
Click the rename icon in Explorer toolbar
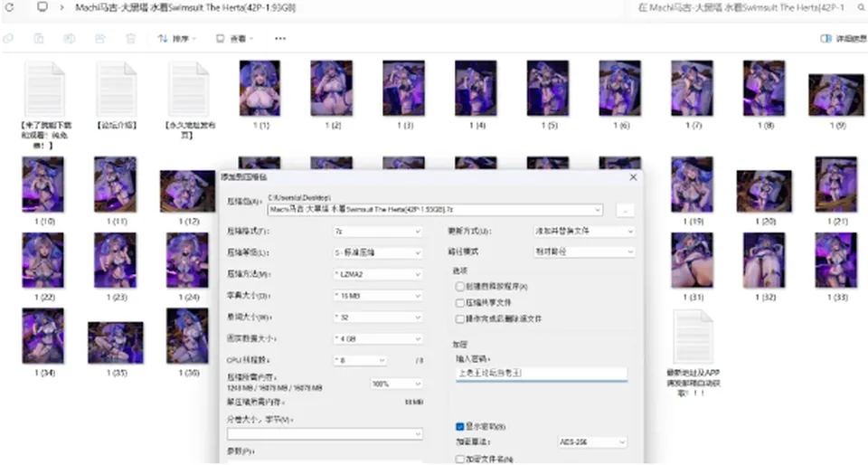tap(70, 39)
